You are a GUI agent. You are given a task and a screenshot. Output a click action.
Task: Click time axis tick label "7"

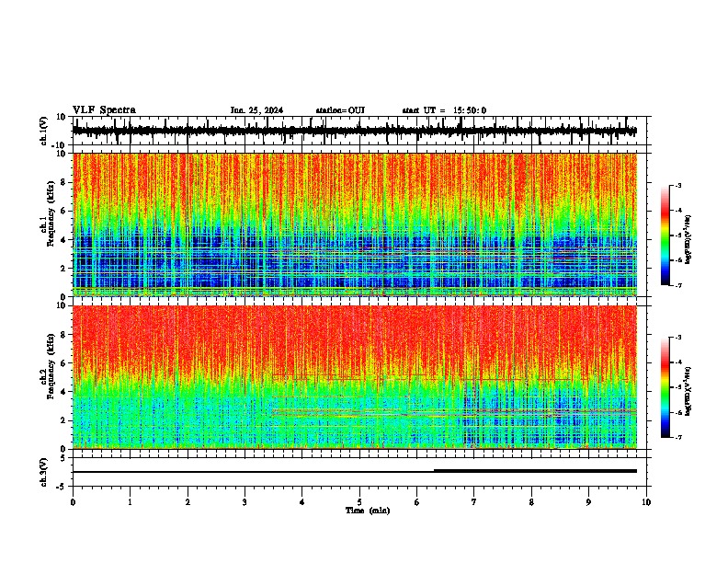coord(474,502)
